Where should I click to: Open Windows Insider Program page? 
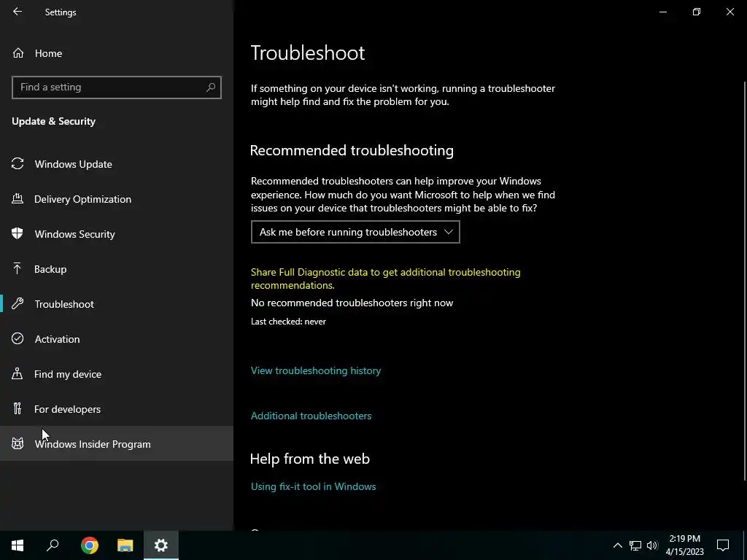pos(117,444)
